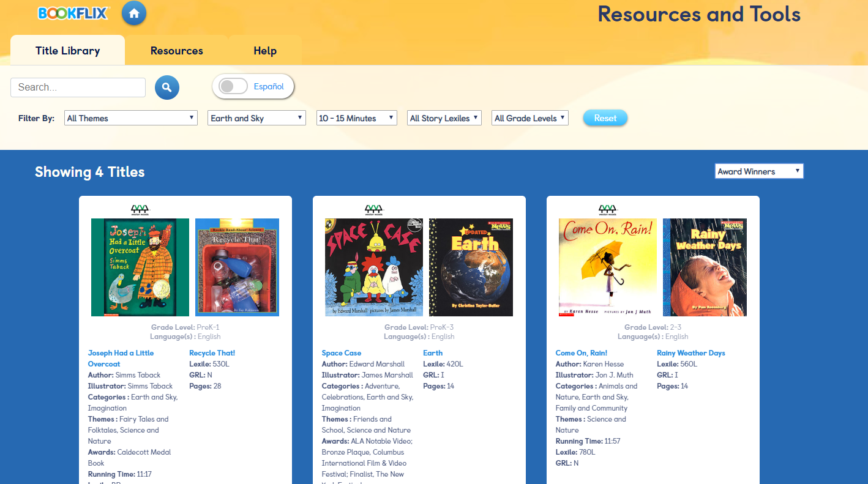
Task: Open the Come On, Rain! title link
Action: point(582,353)
